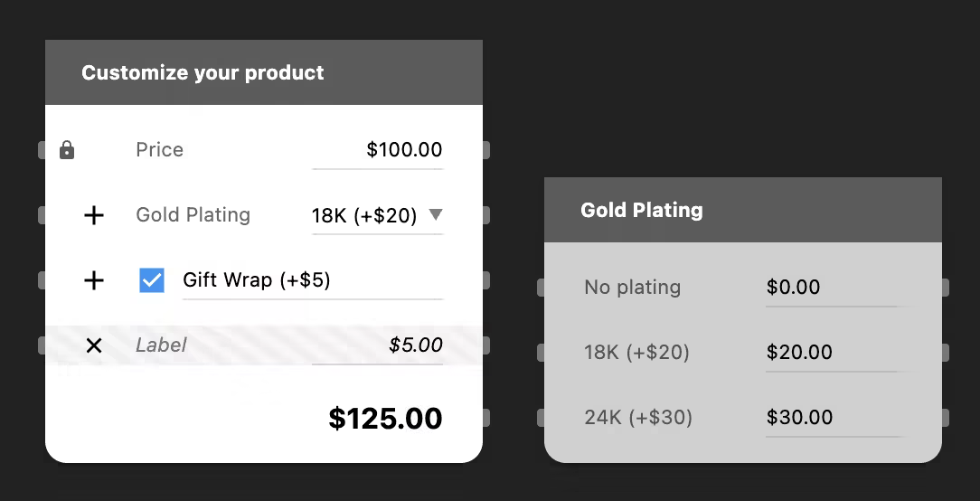
Task: Click the No plating option label
Action: pos(633,288)
